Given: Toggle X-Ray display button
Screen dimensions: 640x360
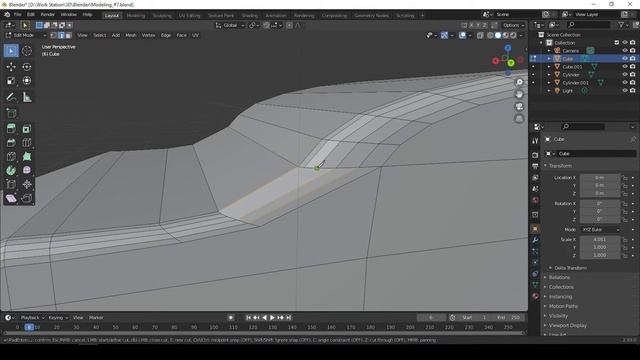Looking at the screenshot, I should 480,36.
